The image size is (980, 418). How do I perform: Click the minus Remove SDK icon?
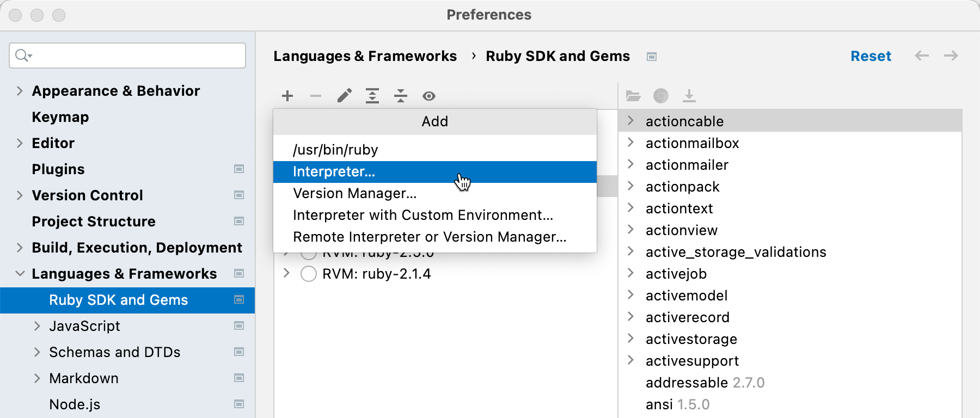pos(316,96)
